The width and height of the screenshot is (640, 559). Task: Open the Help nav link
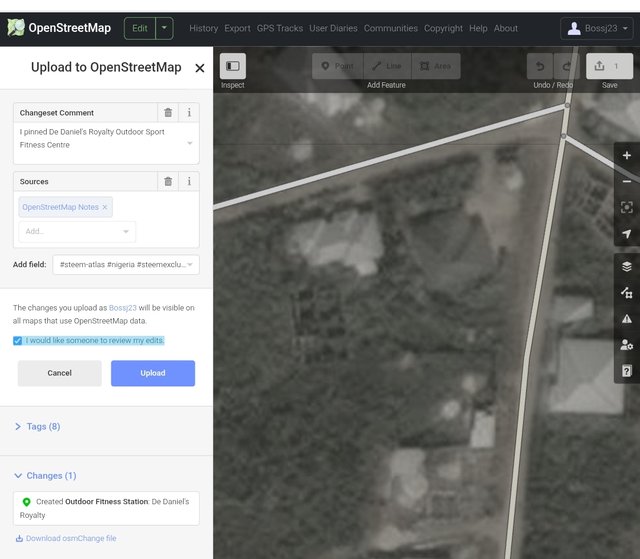(478, 28)
